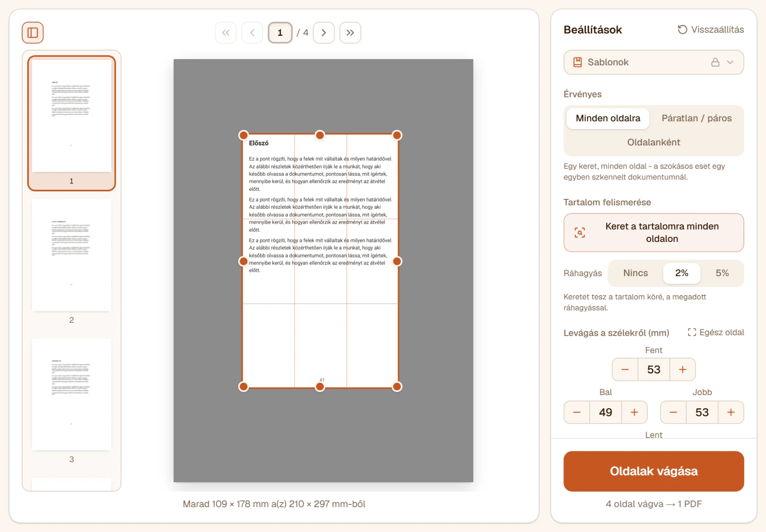Screen dimensions: 766x532
Task: Set Ráhagyás padding to 2%
Action: pyautogui.click(x=682, y=273)
